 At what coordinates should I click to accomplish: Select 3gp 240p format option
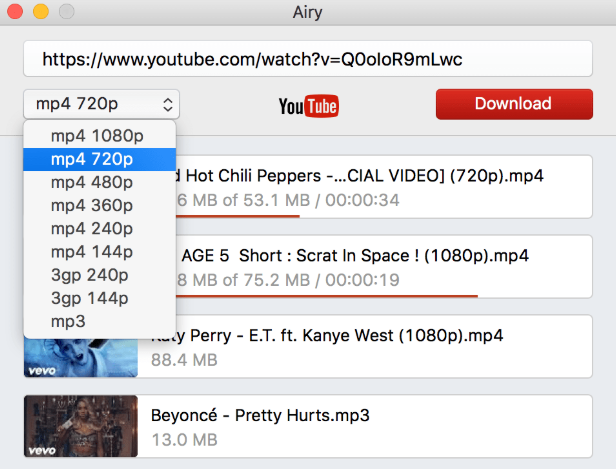pos(99,275)
